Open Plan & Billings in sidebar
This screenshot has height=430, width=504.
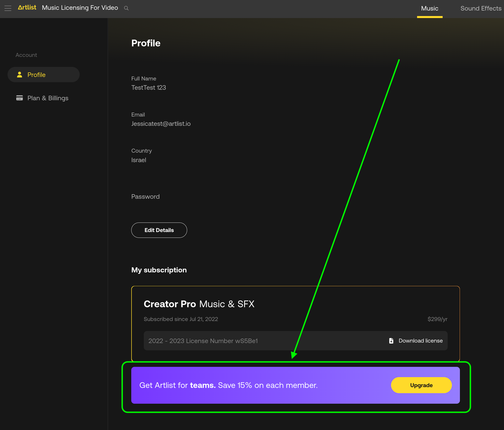coord(48,98)
